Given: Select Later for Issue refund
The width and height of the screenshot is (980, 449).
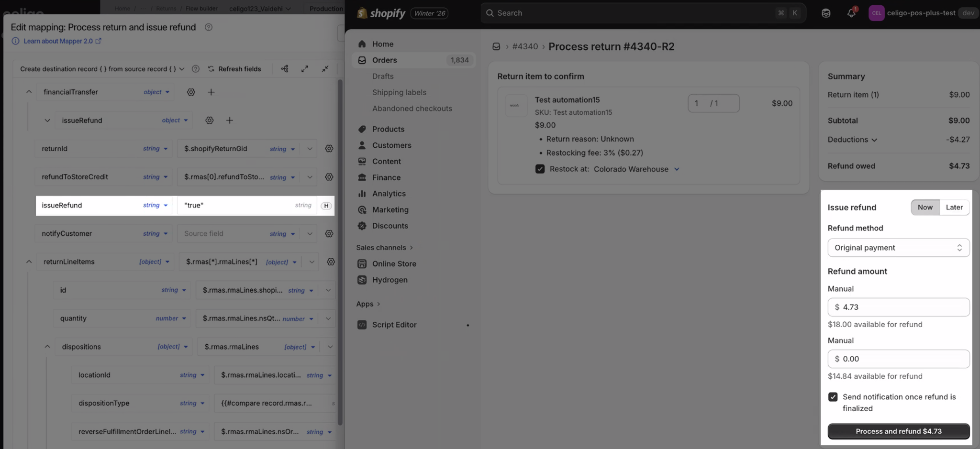Looking at the screenshot, I should click(954, 208).
